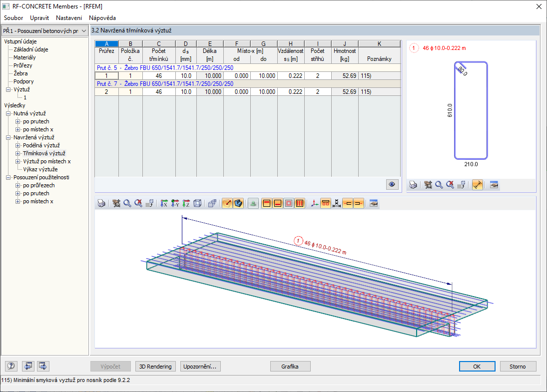Viewport: 547px width, 392px height.
Task: Confirm with the OK button
Action: pyautogui.click(x=477, y=366)
